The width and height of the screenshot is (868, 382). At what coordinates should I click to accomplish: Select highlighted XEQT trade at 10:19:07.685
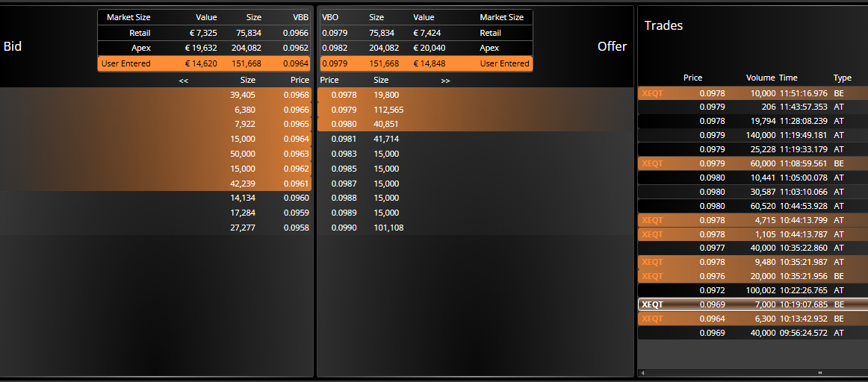click(753, 304)
